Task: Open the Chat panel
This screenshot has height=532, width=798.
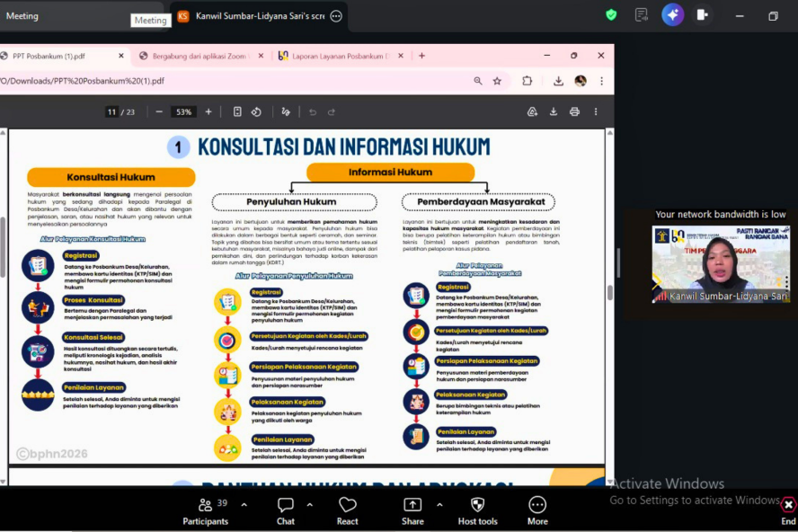Action: pos(285,510)
